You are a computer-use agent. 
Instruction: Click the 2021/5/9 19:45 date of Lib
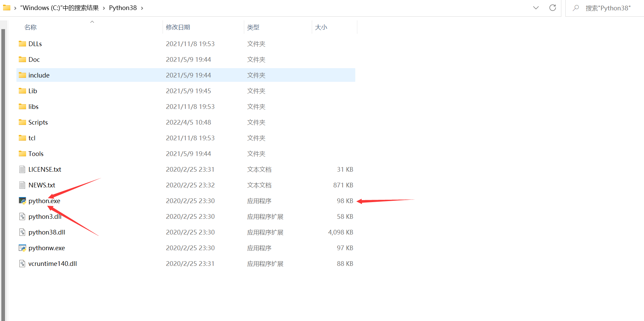click(x=188, y=91)
